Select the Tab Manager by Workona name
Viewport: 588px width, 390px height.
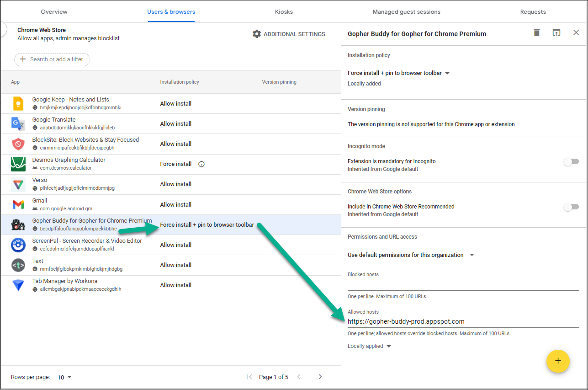click(x=64, y=281)
